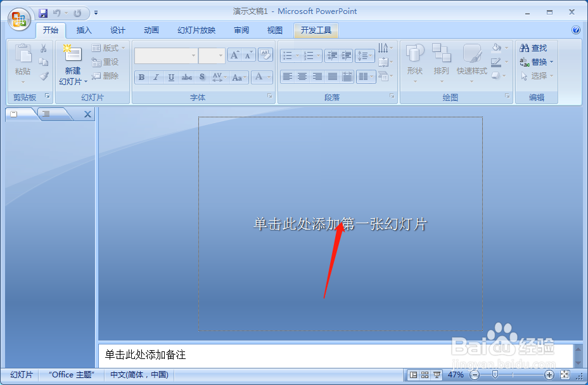Open align text vertically option

tap(385, 62)
